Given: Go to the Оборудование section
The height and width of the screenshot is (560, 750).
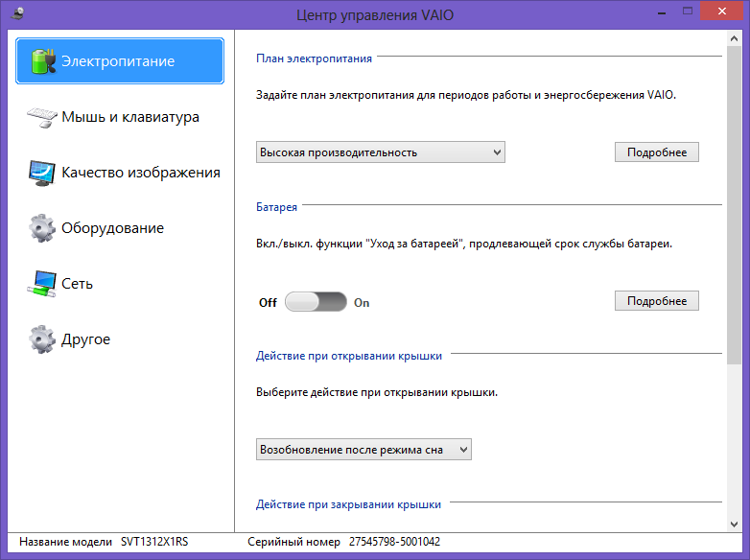Looking at the screenshot, I should point(120,228).
